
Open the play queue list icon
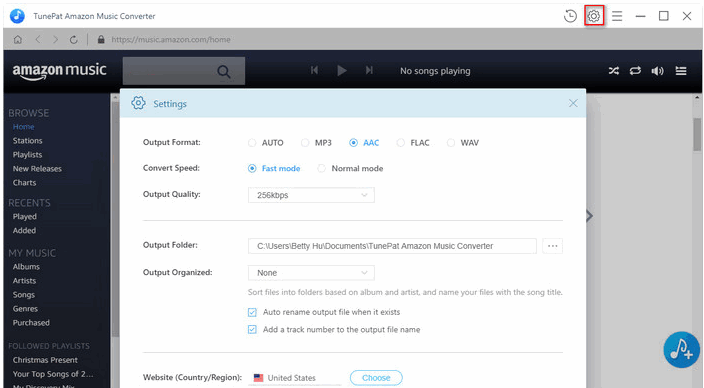click(x=681, y=71)
